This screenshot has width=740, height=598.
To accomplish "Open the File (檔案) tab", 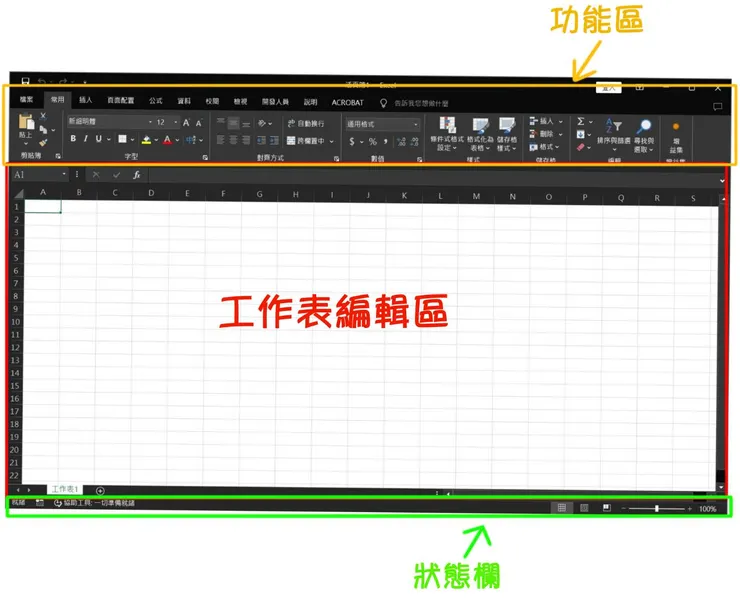I will [26, 99].
